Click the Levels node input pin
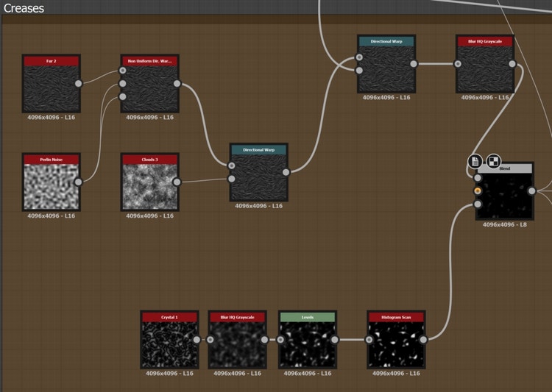 click(280, 340)
